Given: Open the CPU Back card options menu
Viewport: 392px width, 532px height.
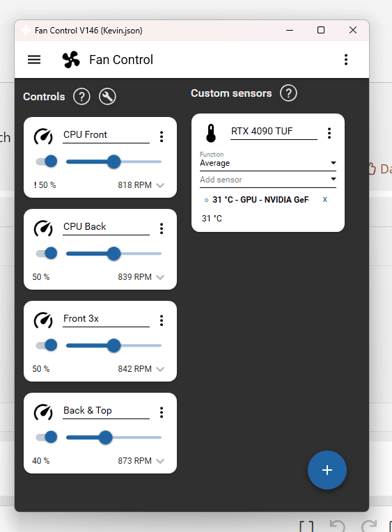Looking at the screenshot, I should click(162, 228).
